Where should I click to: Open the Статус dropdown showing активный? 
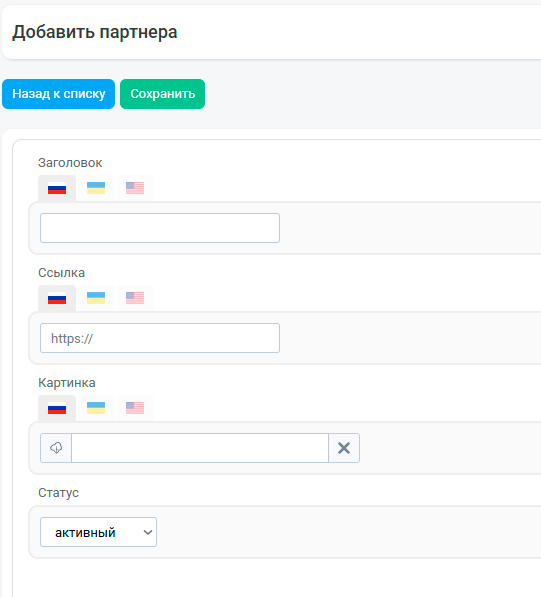(x=98, y=532)
